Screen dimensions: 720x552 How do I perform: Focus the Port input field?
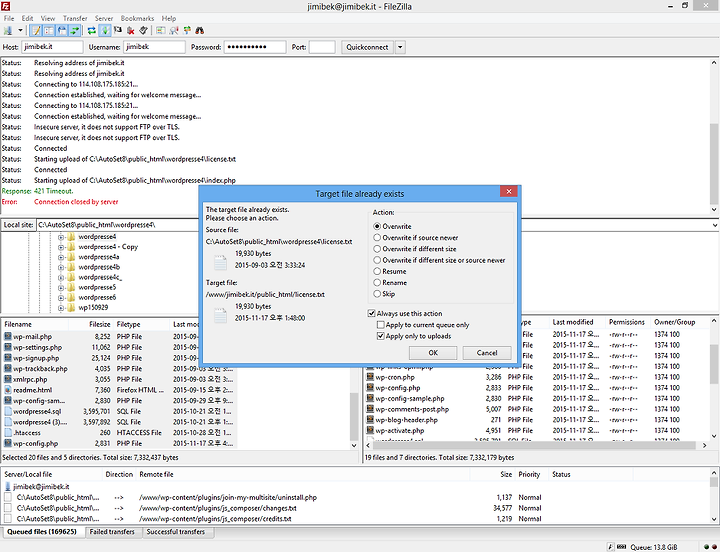[322, 47]
